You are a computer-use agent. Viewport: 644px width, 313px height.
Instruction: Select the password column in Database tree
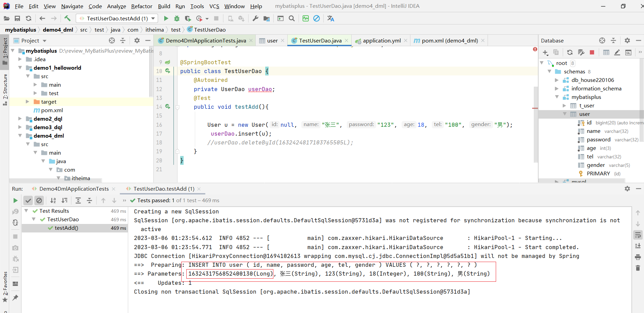coord(598,140)
